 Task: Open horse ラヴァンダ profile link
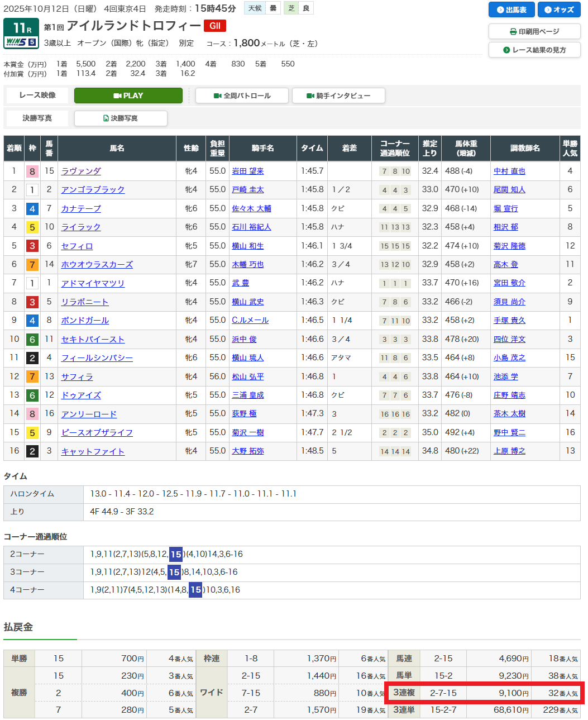pyautogui.click(x=81, y=171)
